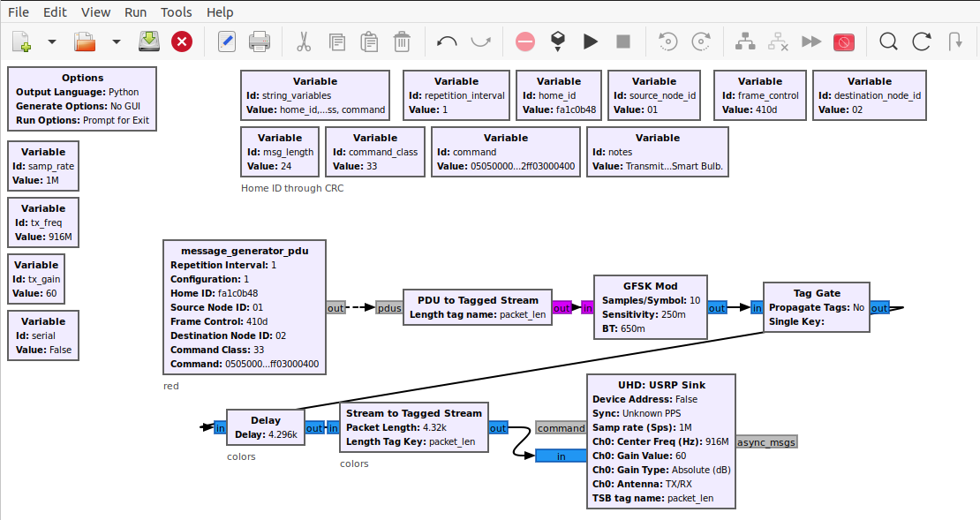Copy the selected block
Viewport: 980px width, 520px height.
coord(337,41)
